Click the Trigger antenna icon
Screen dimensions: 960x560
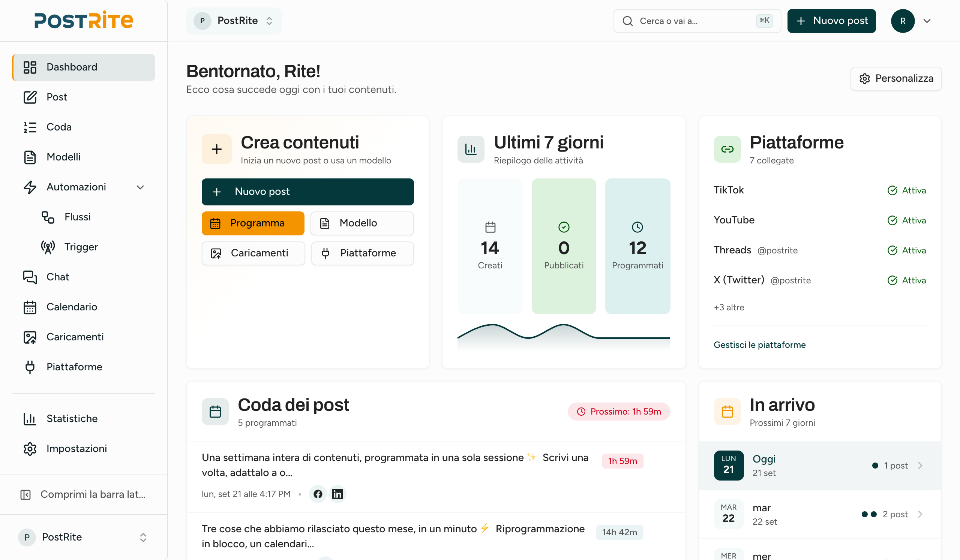coord(48,247)
